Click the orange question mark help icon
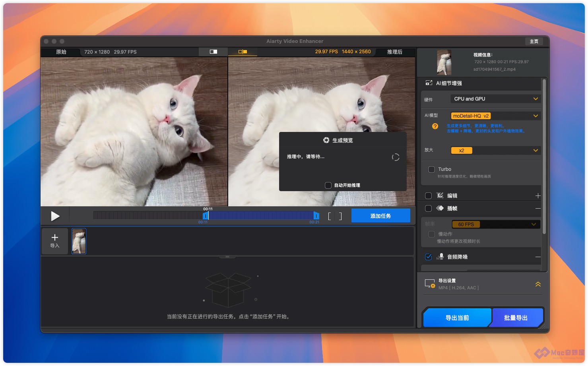 (x=435, y=126)
